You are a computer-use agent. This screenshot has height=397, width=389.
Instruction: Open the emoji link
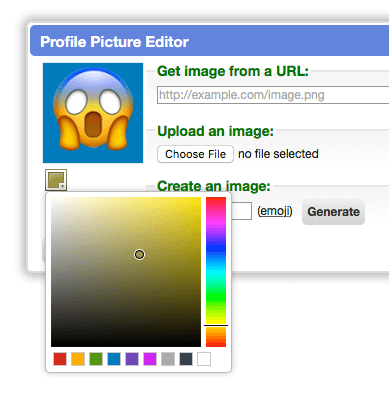[275, 211]
